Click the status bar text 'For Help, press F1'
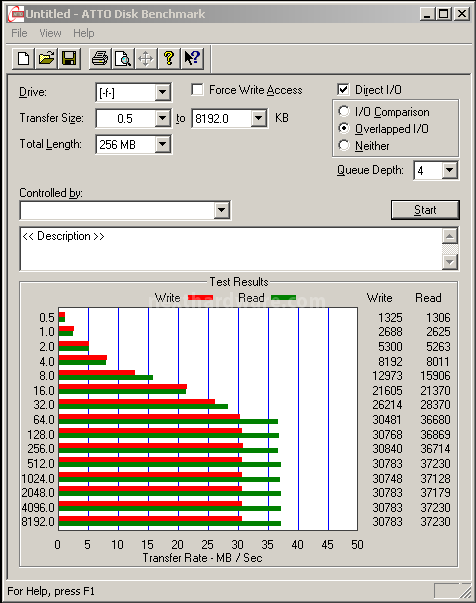This screenshot has height=603, width=476. tap(51, 591)
